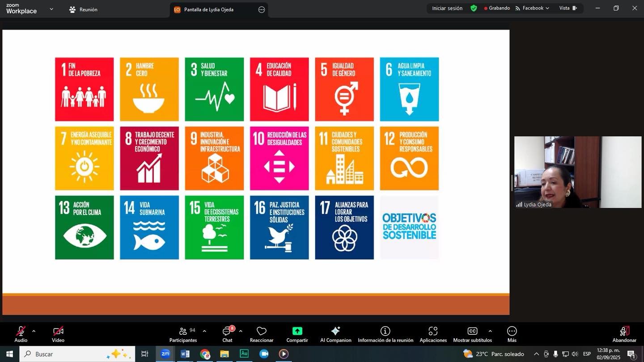Open the Chat panel

(227, 334)
